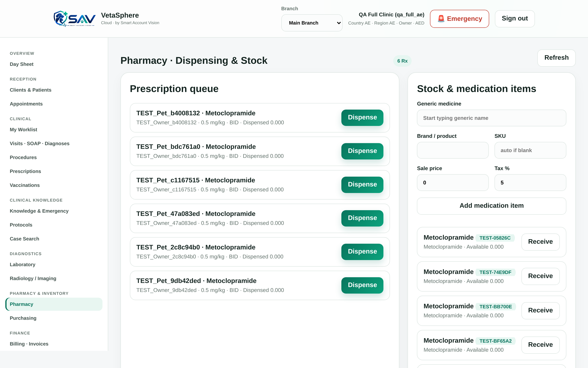
Task: Click the Tax % field
Action: (530, 183)
